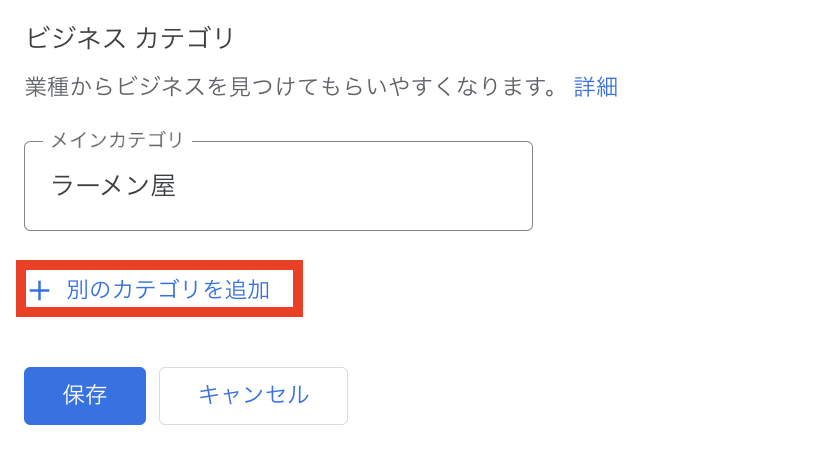This screenshot has width=824, height=454.
Task: Click the 別のカテゴリを追加 link text
Action: 168,290
